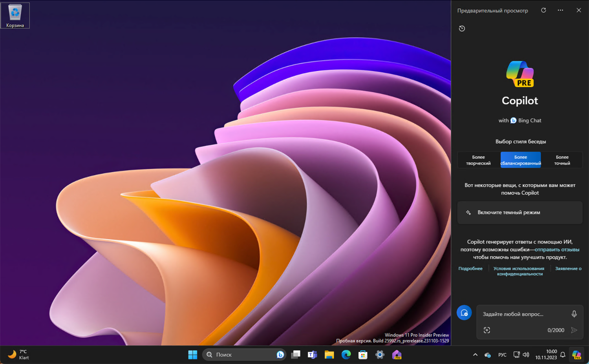Open Microsoft Store from the taskbar

[363, 355]
